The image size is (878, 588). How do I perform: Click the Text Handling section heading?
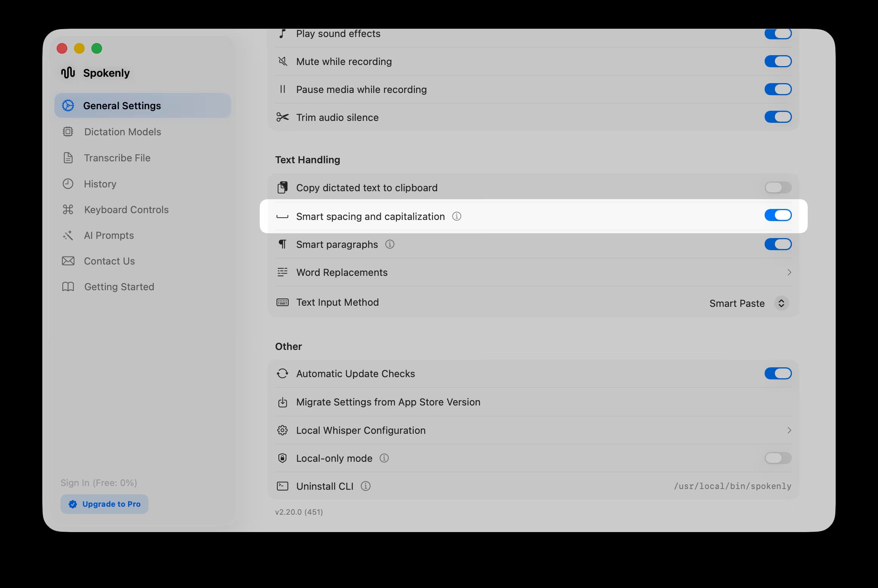point(308,160)
